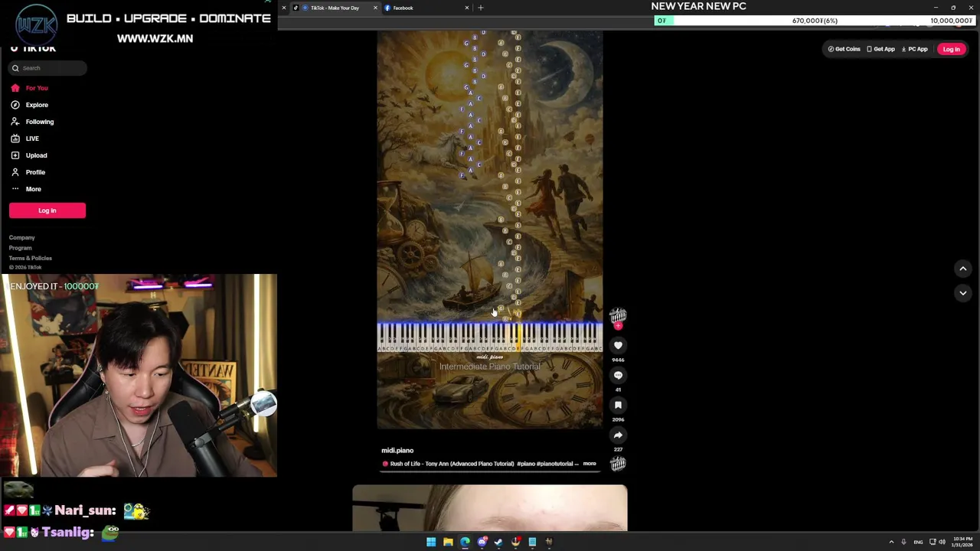Click the Following people icon

15,122
